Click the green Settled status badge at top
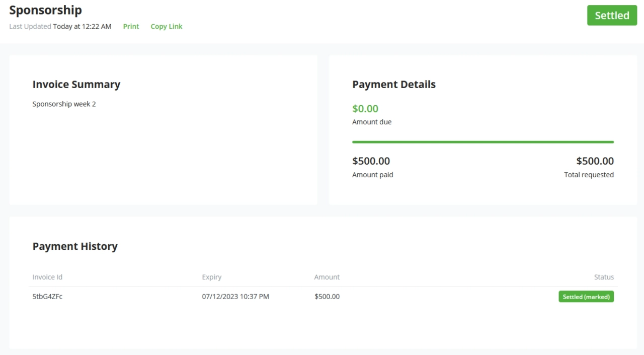 point(612,16)
